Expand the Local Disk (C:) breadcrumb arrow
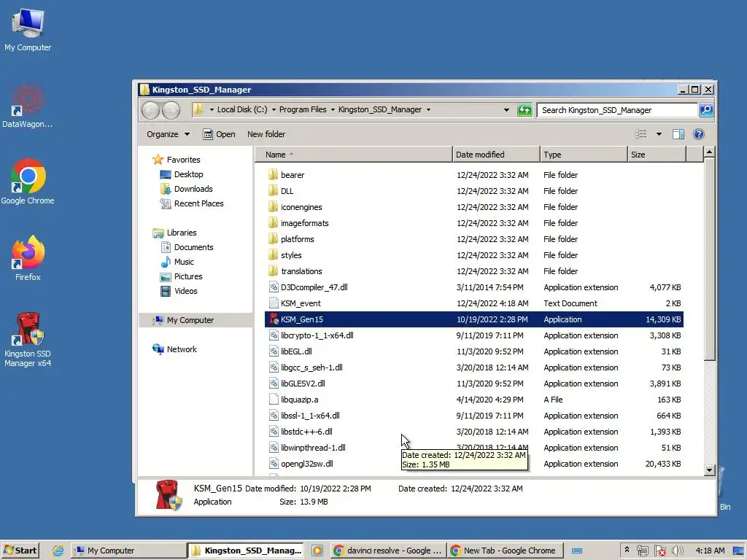Image resolution: width=747 pixels, height=560 pixels. [274, 110]
